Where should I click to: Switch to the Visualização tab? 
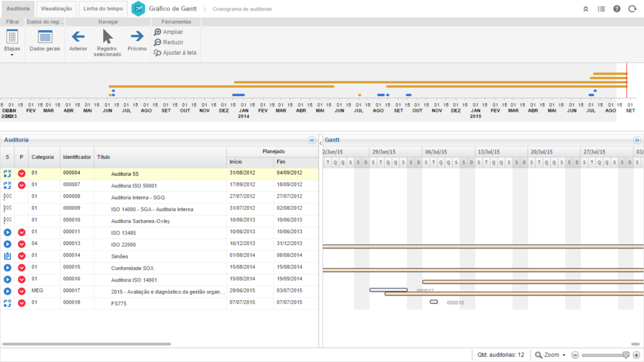57,9
